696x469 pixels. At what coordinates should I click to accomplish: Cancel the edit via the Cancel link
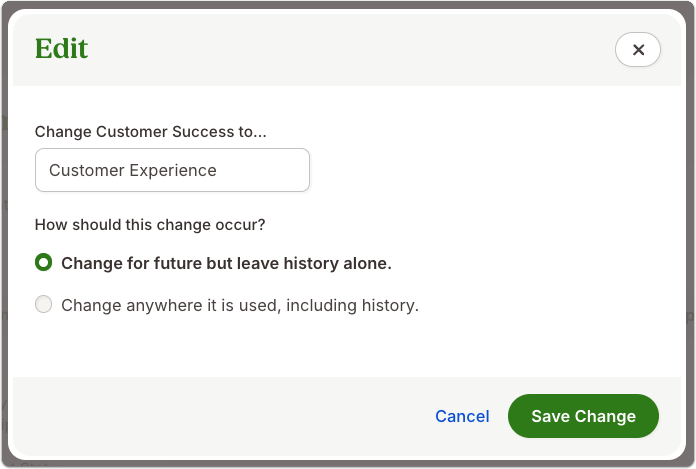(x=462, y=416)
